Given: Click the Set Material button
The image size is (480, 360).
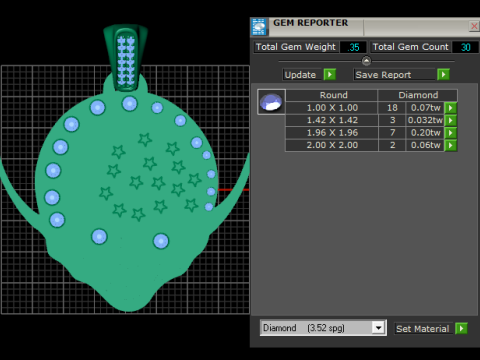Looking at the screenshot, I should pos(424,329).
